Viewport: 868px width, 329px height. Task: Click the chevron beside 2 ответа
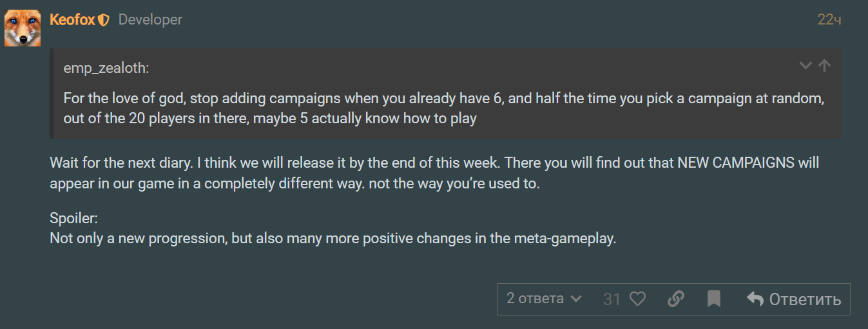[x=576, y=299]
